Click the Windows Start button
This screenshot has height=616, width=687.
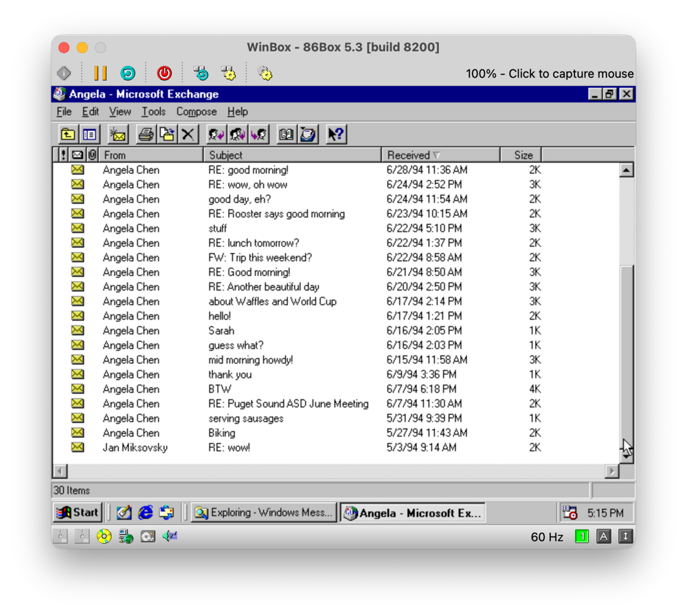click(78, 512)
